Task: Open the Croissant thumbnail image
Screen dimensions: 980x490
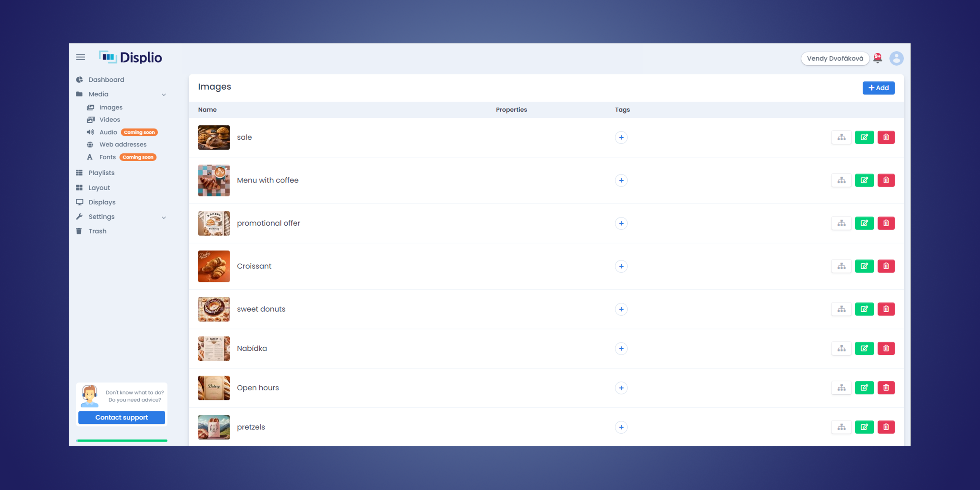Action: point(214,266)
